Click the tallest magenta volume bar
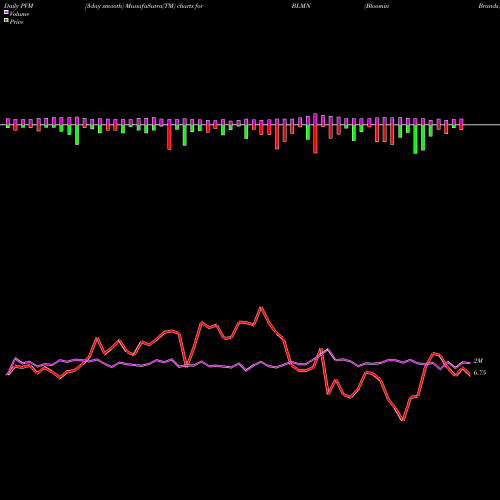The image size is (500, 500). [315, 119]
